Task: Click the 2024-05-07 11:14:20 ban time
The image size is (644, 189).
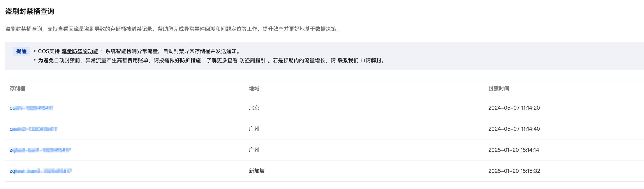Action: coord(514,108)
